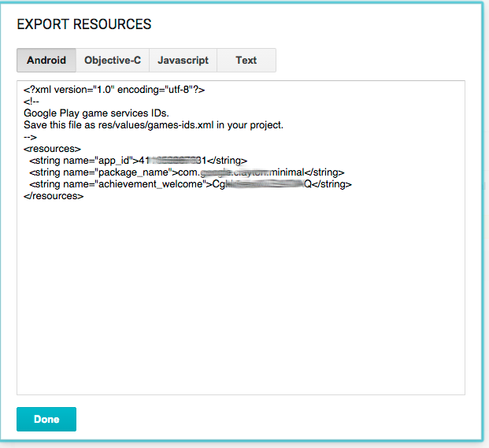Click the 'Save this file as res/values/games-ids.xml' line

154,125
